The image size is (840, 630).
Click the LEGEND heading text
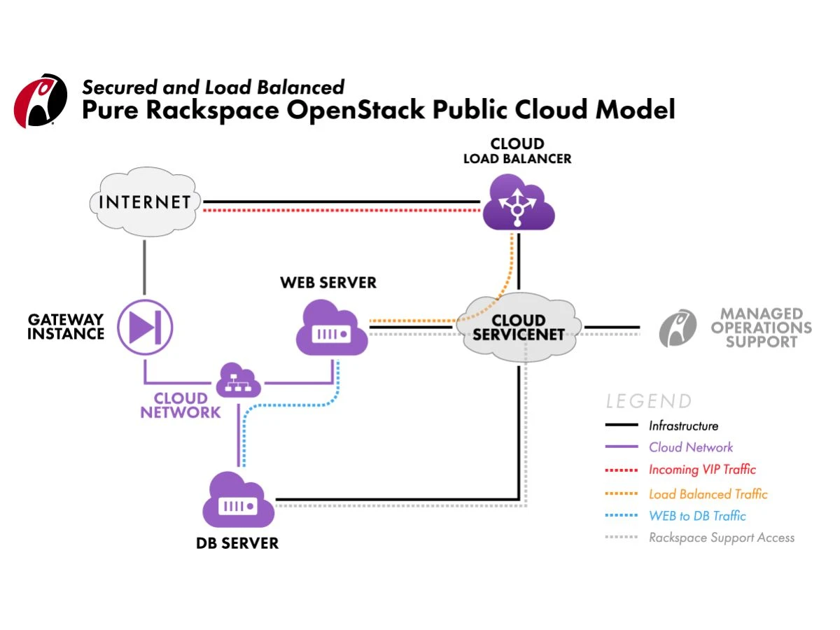pyautogui.click(x=648, y=401)
